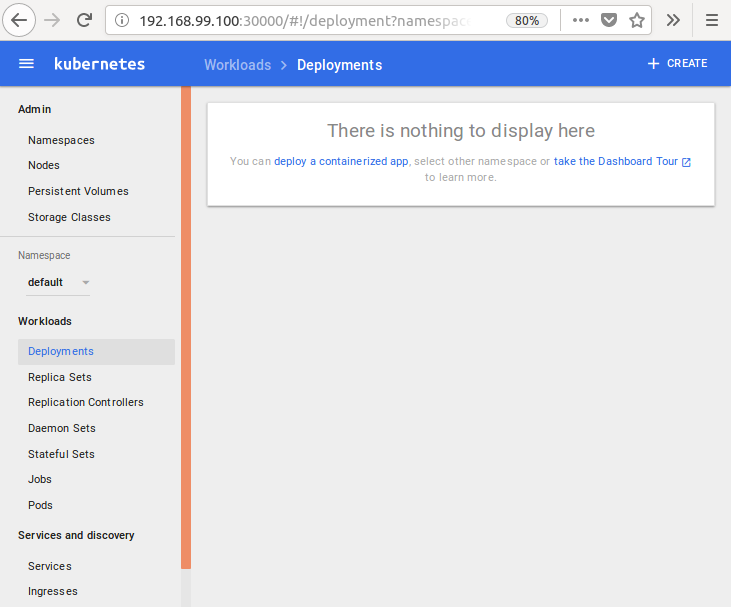Open Daemon Sets in sidebar

click(62, 428)
